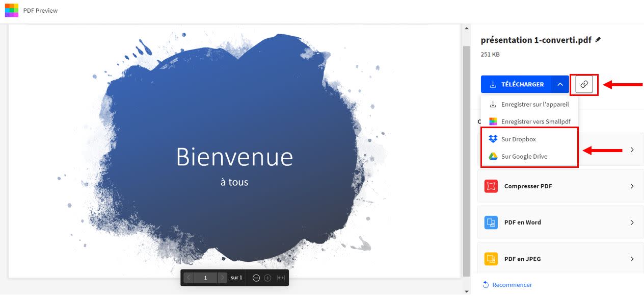Click the scrollbar down arrow
Screen dimensions: 644x296
(x=466, y=291)
